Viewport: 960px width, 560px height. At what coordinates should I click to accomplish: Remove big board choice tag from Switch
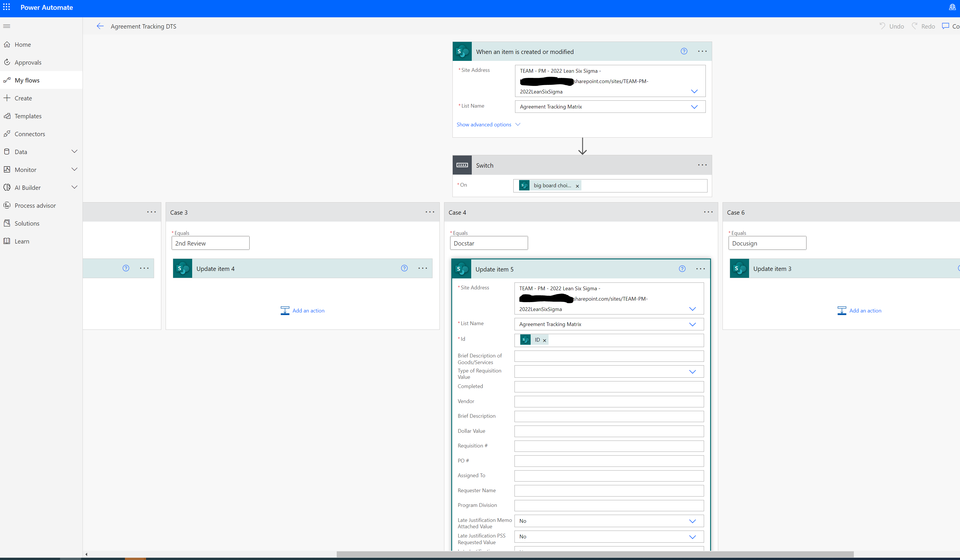577,185
